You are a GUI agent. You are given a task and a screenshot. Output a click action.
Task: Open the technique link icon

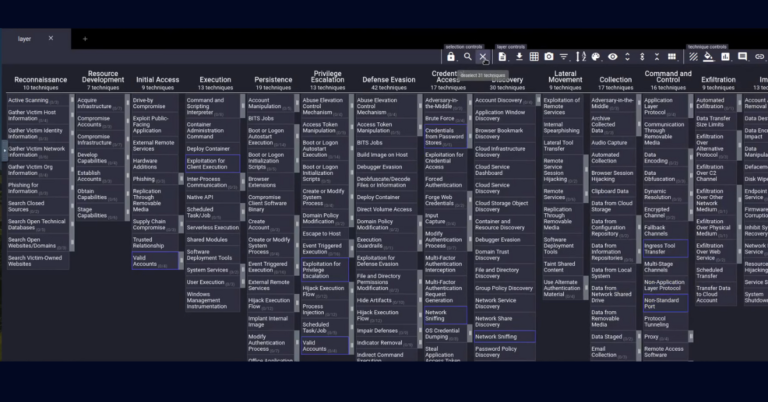click(x=759, y=57)
